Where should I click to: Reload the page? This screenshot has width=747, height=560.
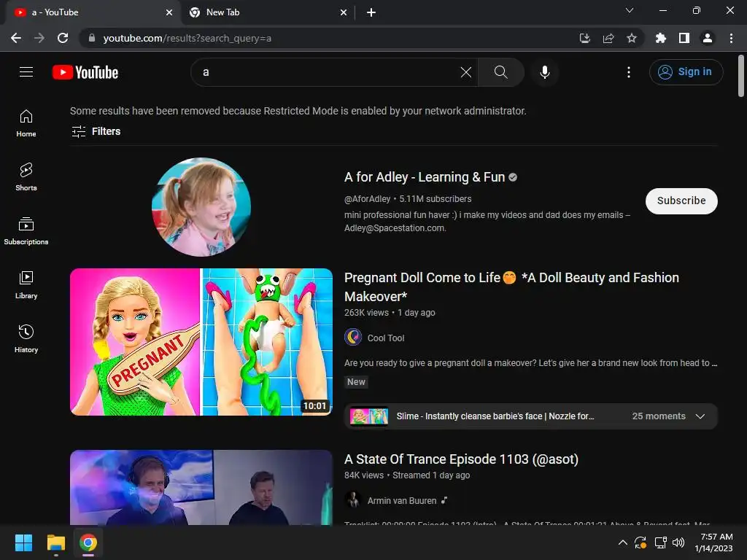coord(63,38)
